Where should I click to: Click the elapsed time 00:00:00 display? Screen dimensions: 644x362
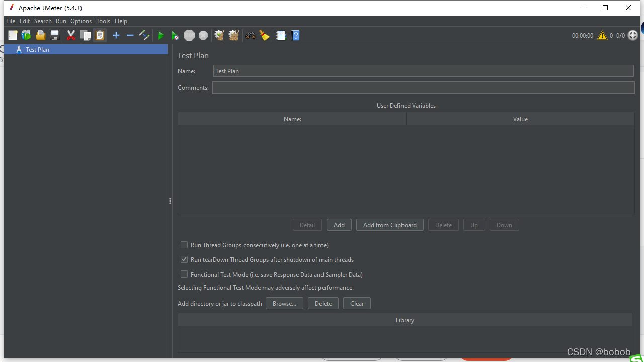coord(583,36)
